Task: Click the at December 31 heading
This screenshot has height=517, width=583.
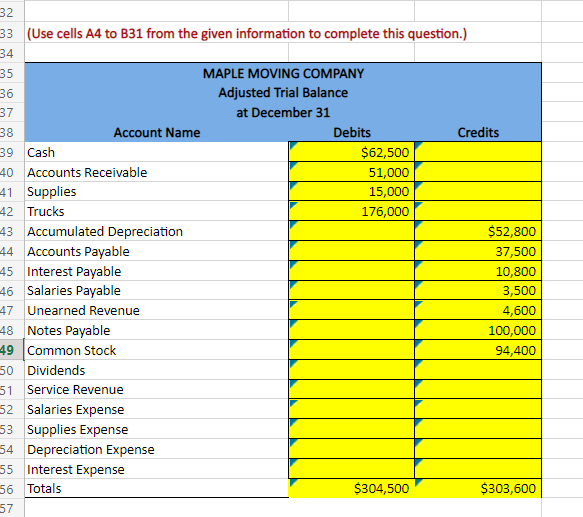Action: pos(283,112)
